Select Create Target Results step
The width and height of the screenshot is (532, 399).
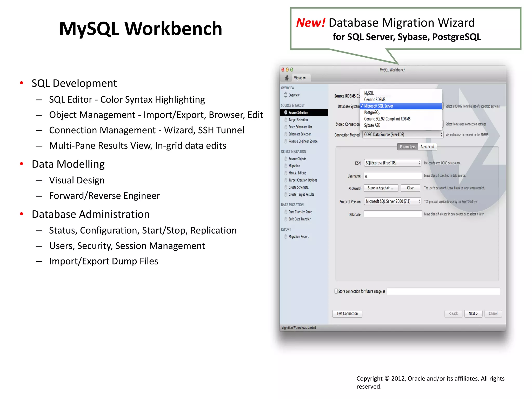301,194
